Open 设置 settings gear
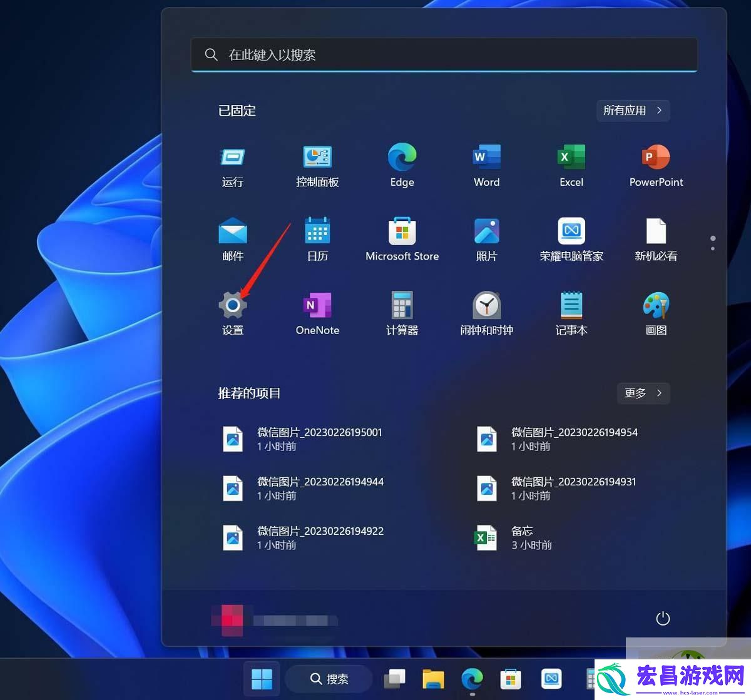 232,313
